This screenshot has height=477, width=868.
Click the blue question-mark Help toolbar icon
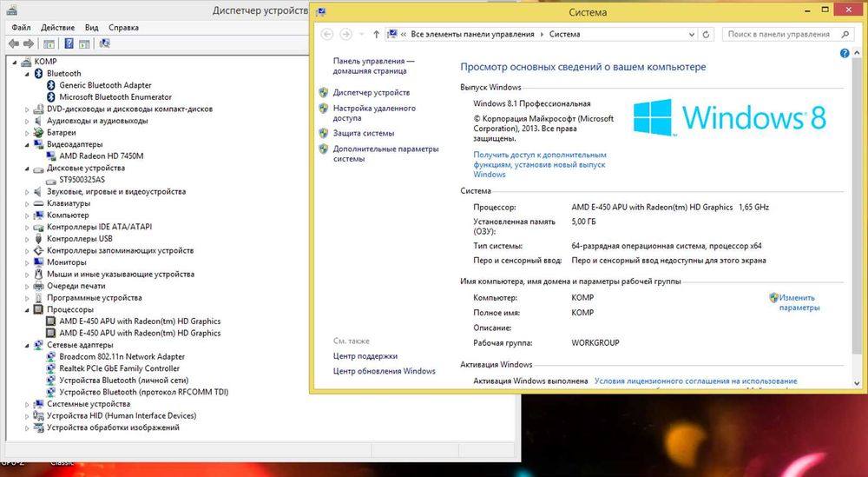pyautogui.click(x=69, y=43)
